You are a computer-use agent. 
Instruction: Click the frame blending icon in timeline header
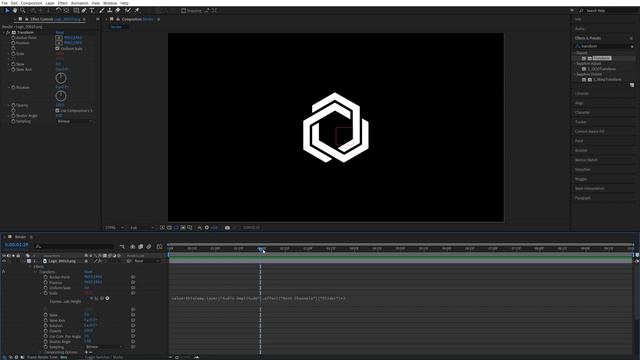click(140, 247)
